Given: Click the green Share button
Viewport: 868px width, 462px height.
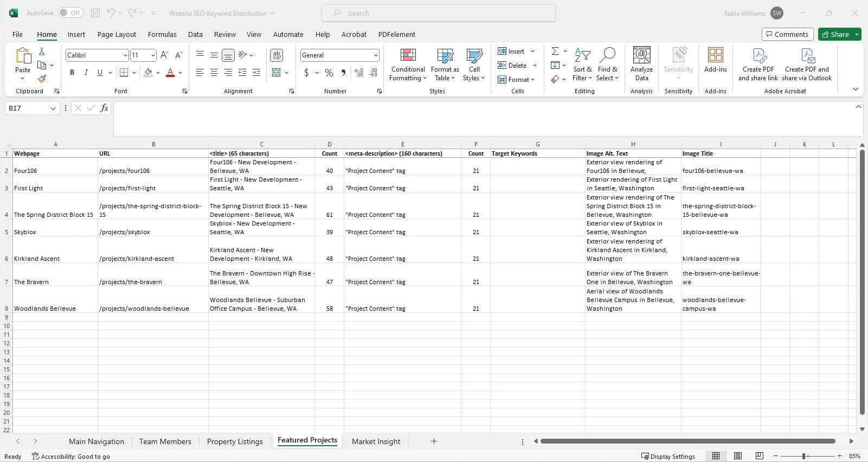Looking at the screenshot, I should coord(835,34).
